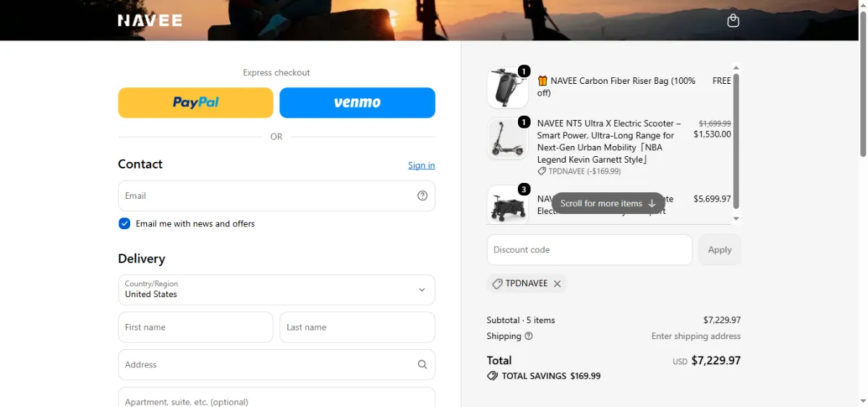The height and width of the screenshot is (407, 868).
Task: Focus the Discount code field
Action: (x=590, y=249)
